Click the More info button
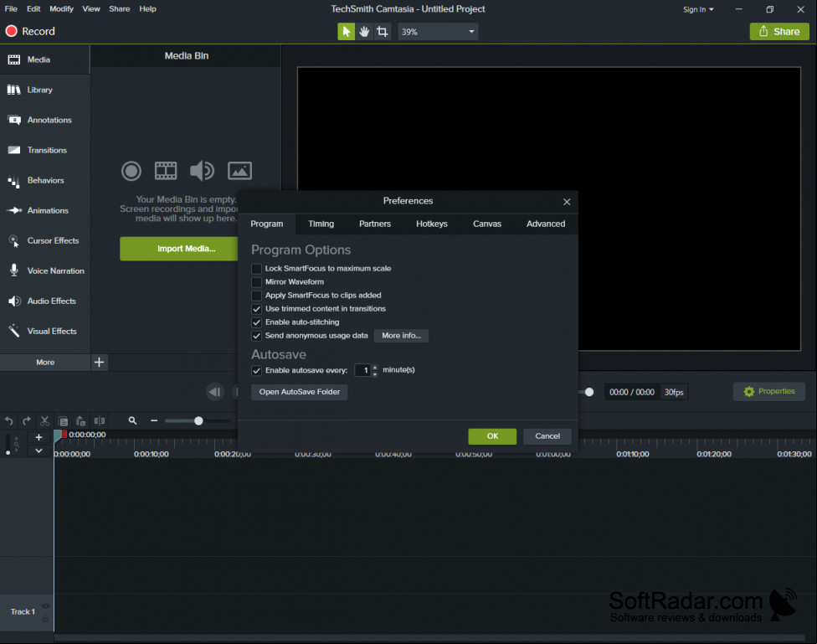817x644 pixels. click(401, 336)
